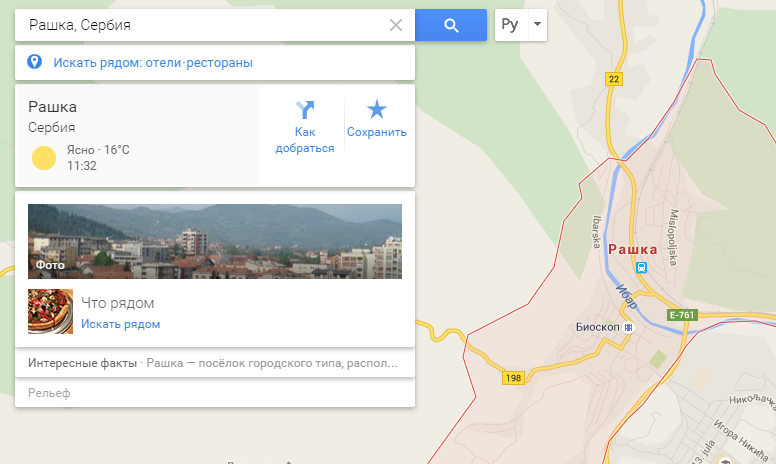Click the route 198 road shield

[514, 378]
